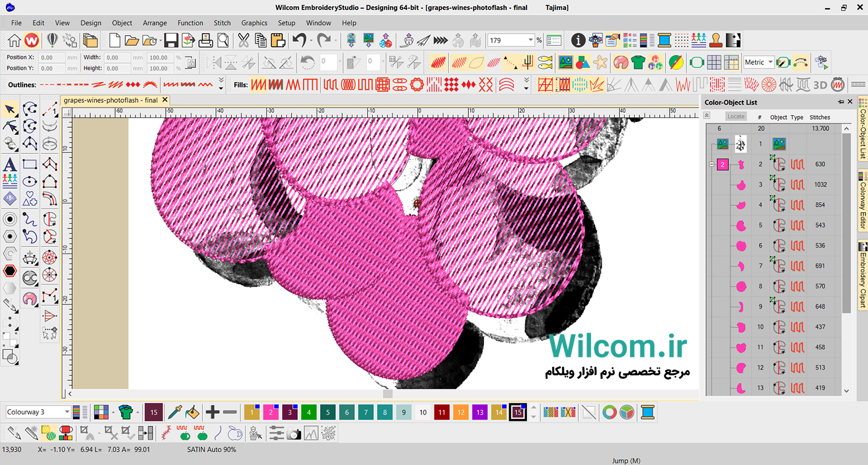The width and height of the screenshot is (868, 465).
Task: Select the arrow Select Object tool
Action: click(10, 109)
